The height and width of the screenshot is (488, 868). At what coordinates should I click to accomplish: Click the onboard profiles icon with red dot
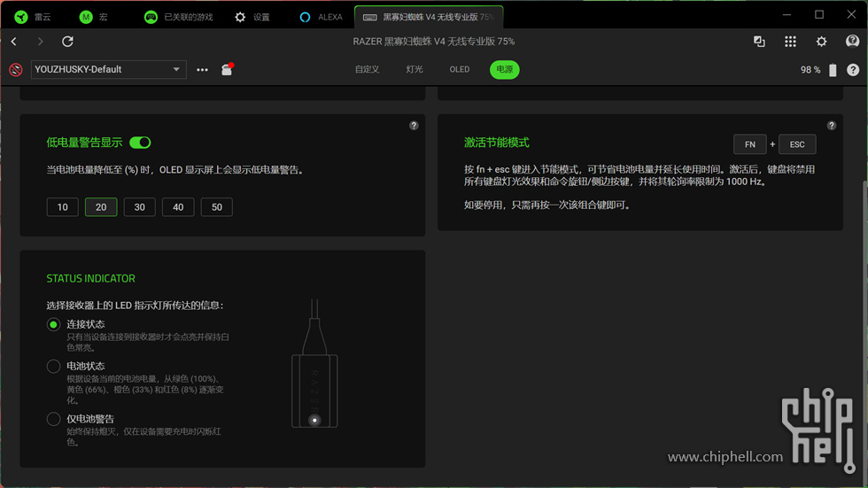(227, 69)
